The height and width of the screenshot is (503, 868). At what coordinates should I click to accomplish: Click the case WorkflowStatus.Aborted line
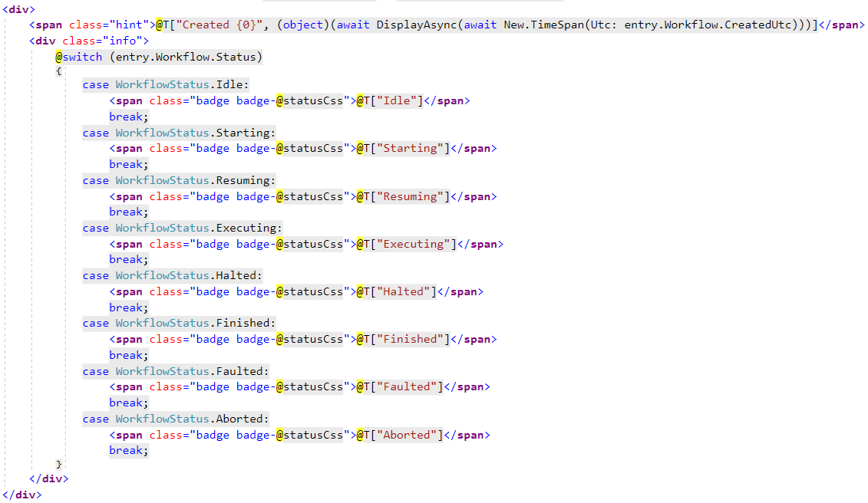coord(176,419)
